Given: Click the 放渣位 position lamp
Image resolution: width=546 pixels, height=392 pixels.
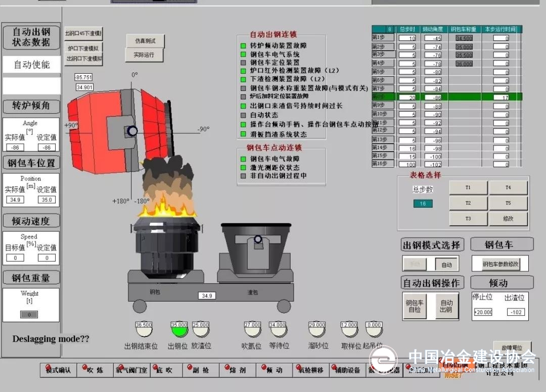Looking at the screenshot, I should pos(201,329).
